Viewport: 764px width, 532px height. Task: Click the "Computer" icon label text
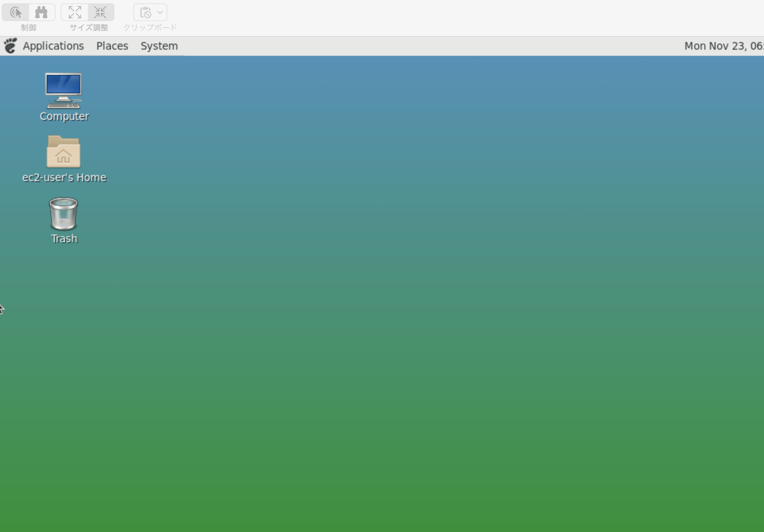pyautogui.click(x=64, y=117)
